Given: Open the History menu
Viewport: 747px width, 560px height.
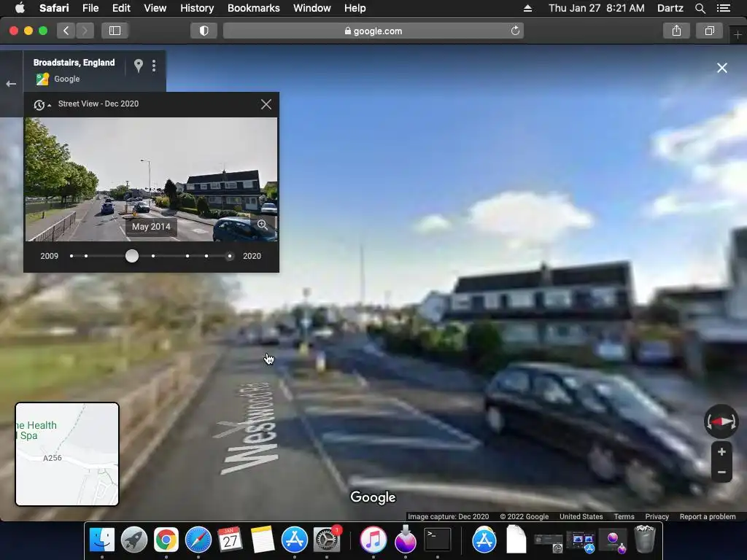Looking at the screenshot, I should pyautogui.click(x=197, y=8).
